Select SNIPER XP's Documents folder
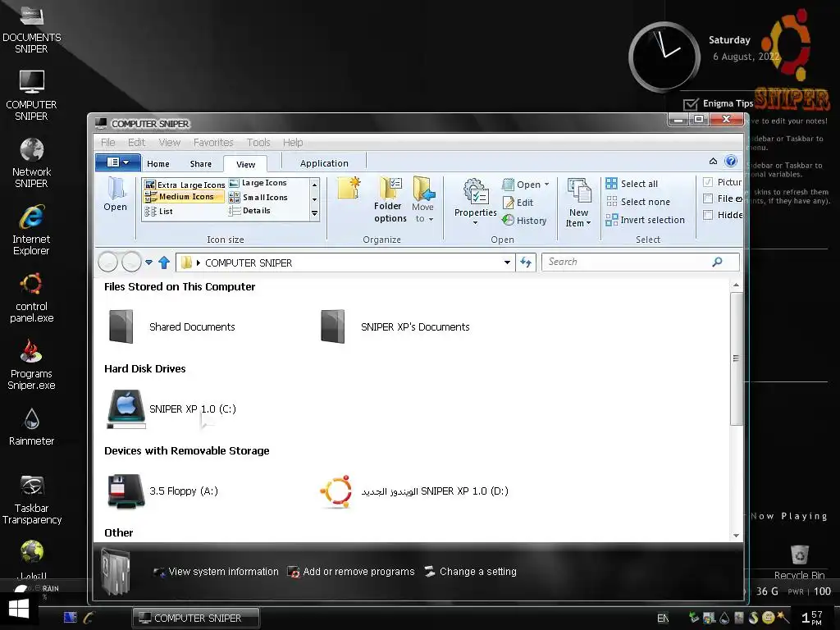The image size is (840, 630). pos(395,326)
